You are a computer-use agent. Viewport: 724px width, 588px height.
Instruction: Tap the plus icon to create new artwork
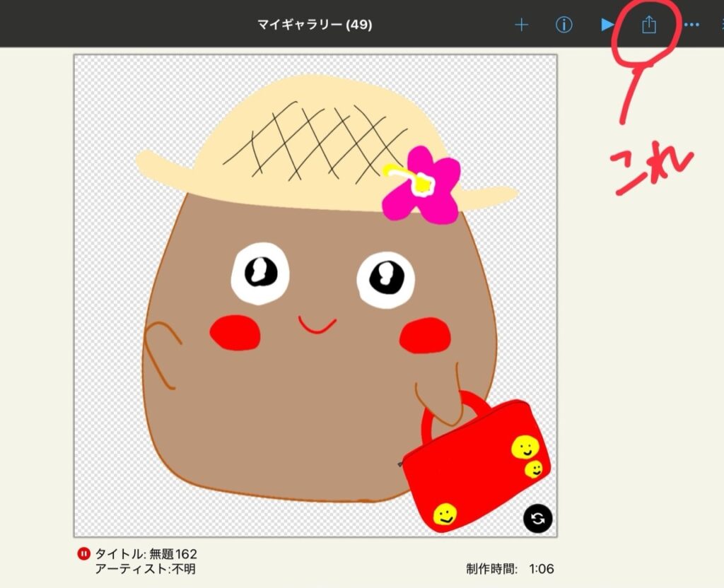coord(521,25)
